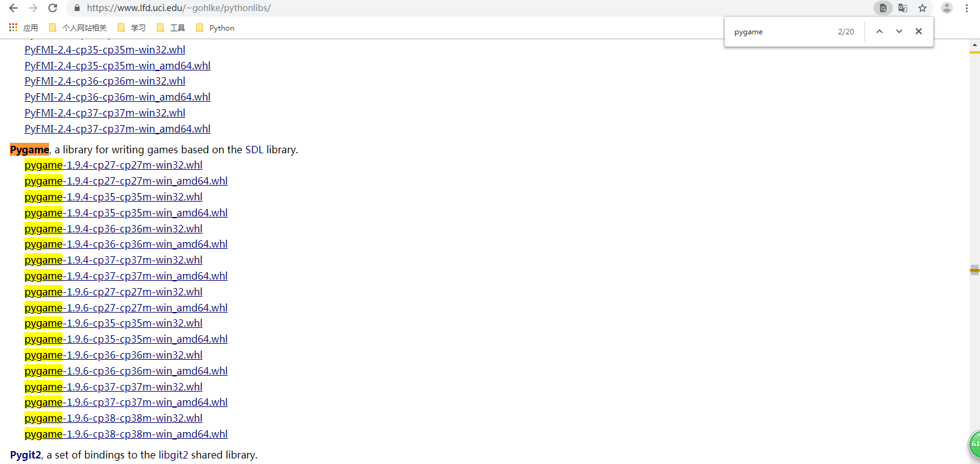
Task: Go back to the previous page
Action: 13,8
